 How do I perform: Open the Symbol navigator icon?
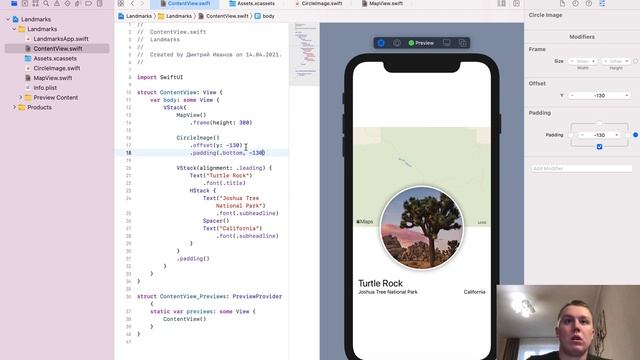tap(36, 3)
